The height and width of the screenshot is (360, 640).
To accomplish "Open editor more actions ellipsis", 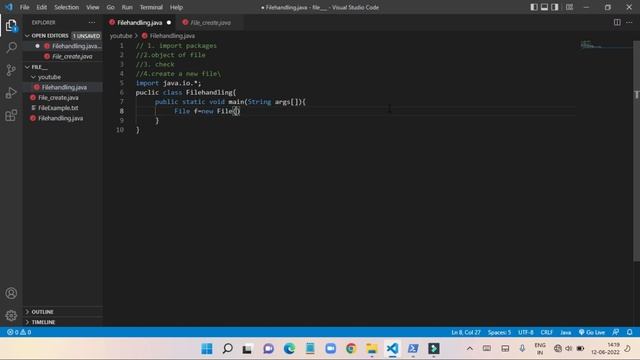I will [x=629, y=22].
